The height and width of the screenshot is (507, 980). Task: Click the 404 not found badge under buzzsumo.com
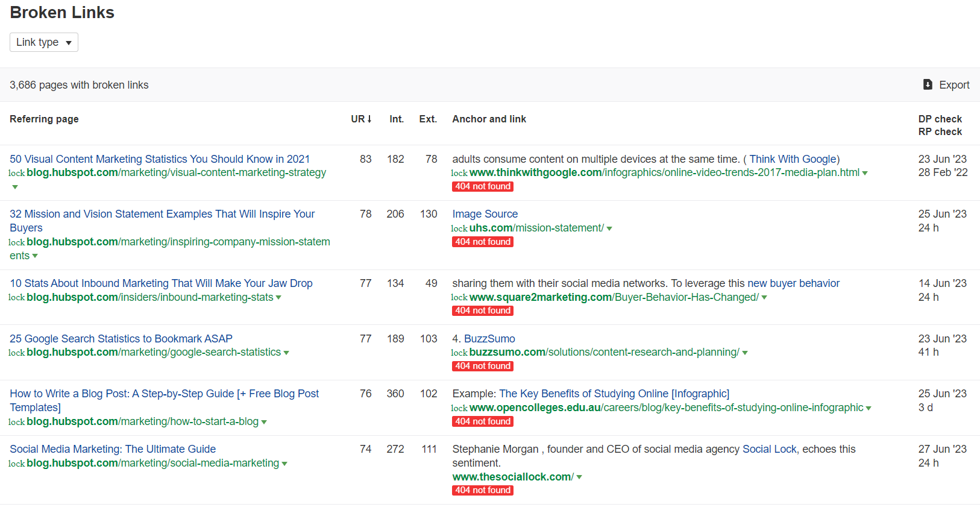[483, 366]
